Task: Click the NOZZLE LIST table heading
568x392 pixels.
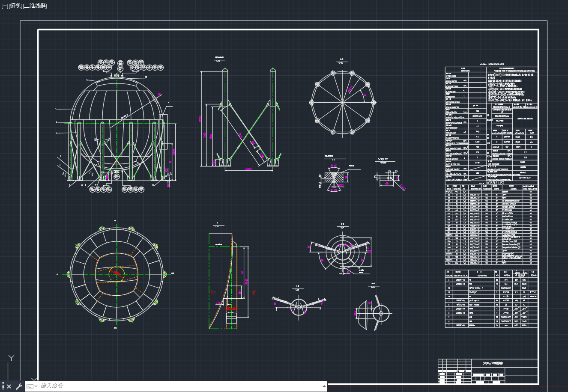Action: (495, 183)
